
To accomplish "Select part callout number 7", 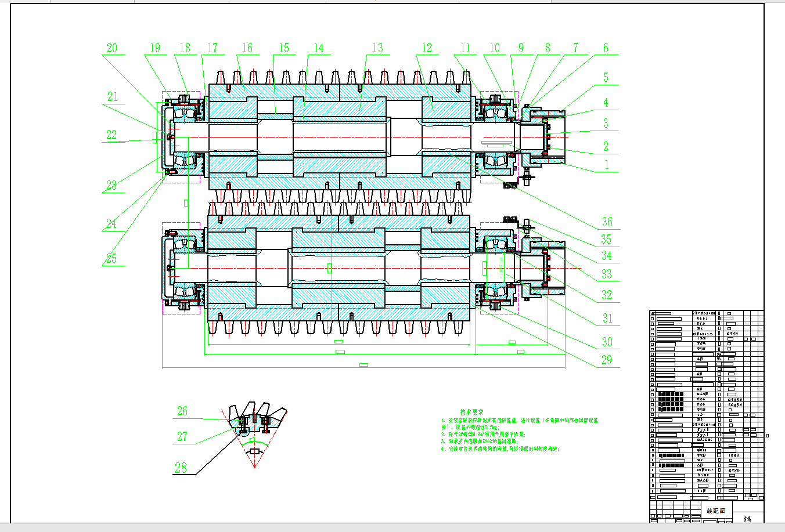I will point(576,48).
